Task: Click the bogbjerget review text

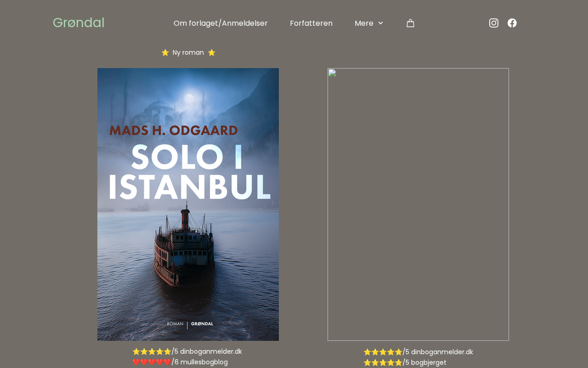Action: (x=428, y=362)
